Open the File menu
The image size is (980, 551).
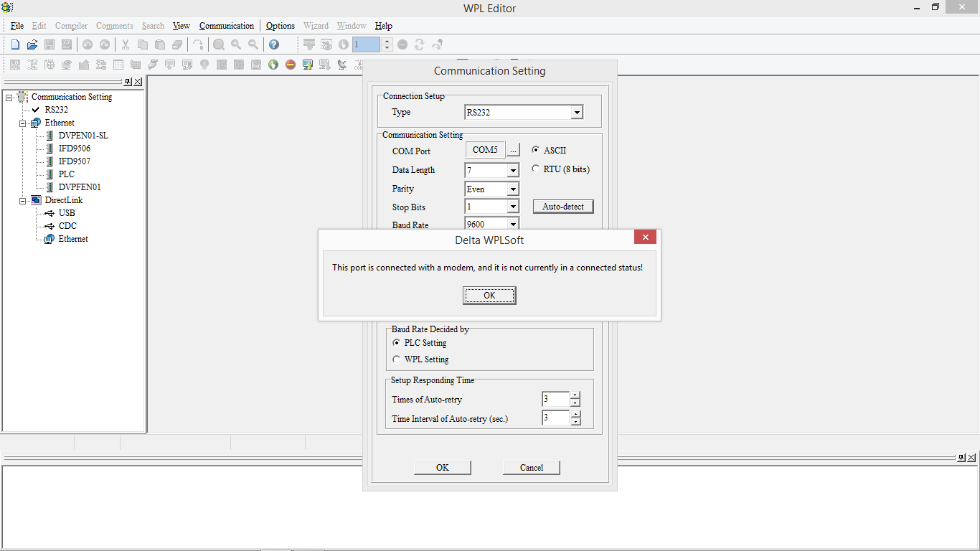point(17,26)
